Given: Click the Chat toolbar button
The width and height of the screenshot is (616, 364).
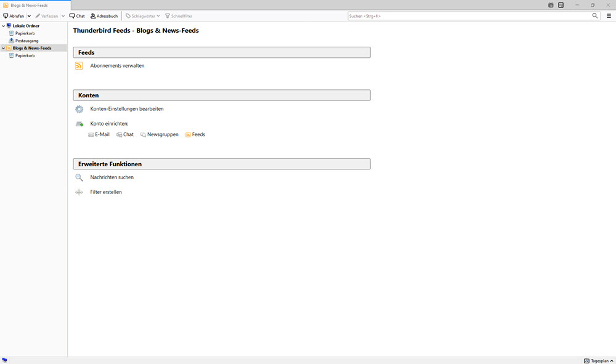Looking at the screenshot, I should coord(77,16).
